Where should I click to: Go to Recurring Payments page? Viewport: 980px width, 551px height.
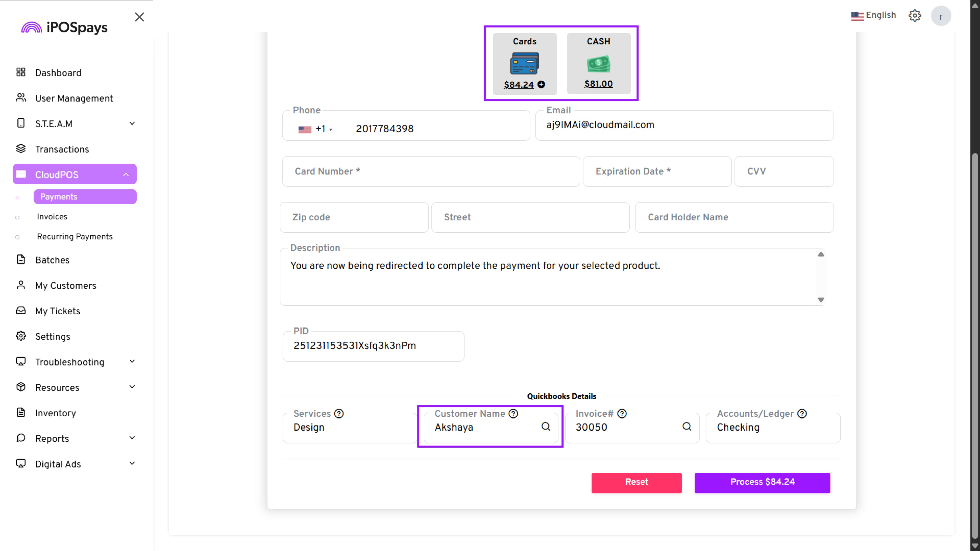pos(75,236)
